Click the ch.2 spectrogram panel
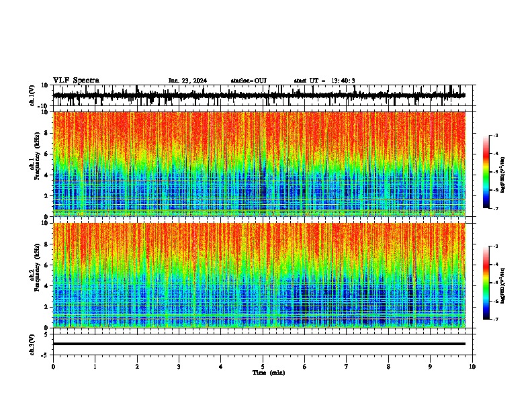The width and height of the screenshot is (532, 411). (259, 275)
